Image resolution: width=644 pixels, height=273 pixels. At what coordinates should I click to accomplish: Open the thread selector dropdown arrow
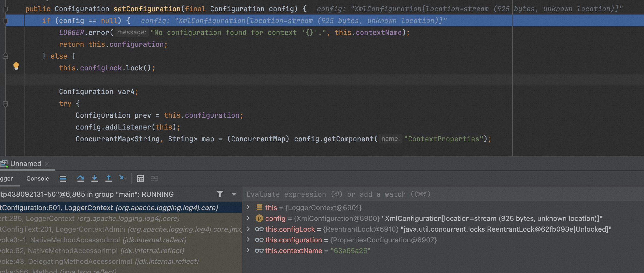point(233,194)
